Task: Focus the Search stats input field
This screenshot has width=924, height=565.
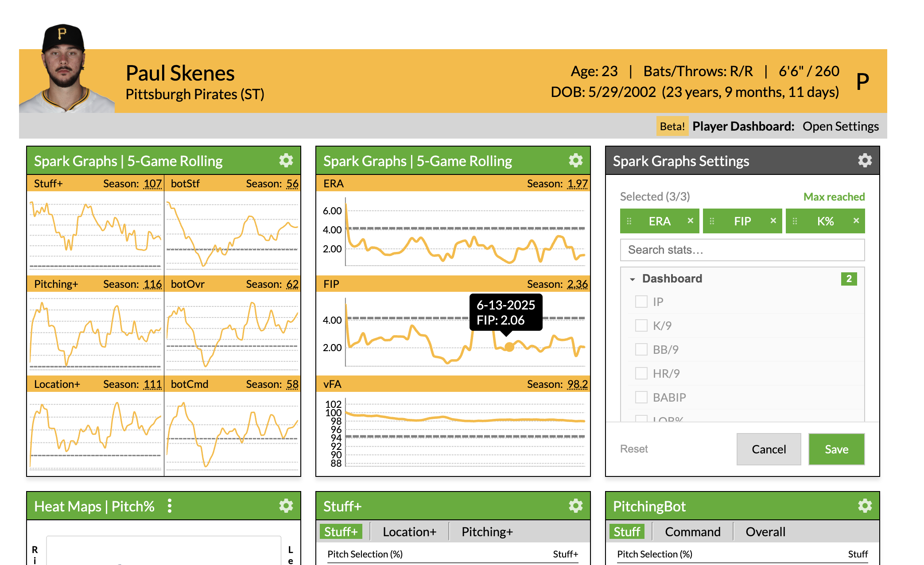Action: coord(742,250)
